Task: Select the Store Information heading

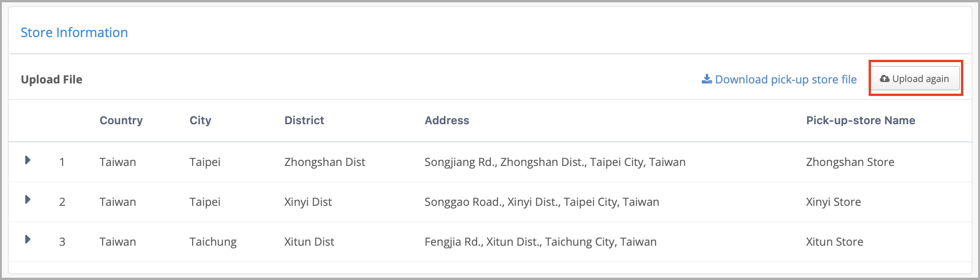Action: pos(74,32)
